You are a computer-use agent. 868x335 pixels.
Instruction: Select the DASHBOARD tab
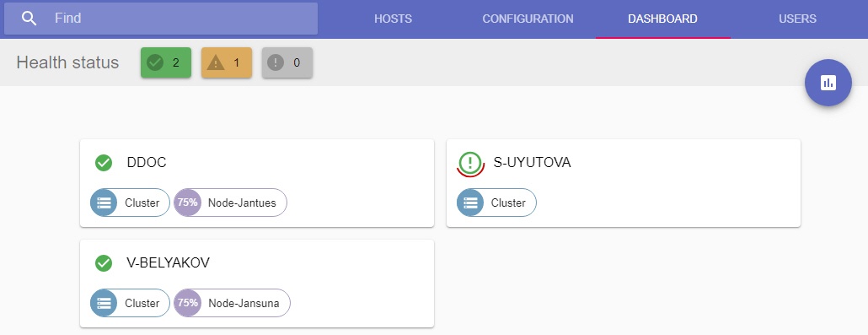pos(662,19)
